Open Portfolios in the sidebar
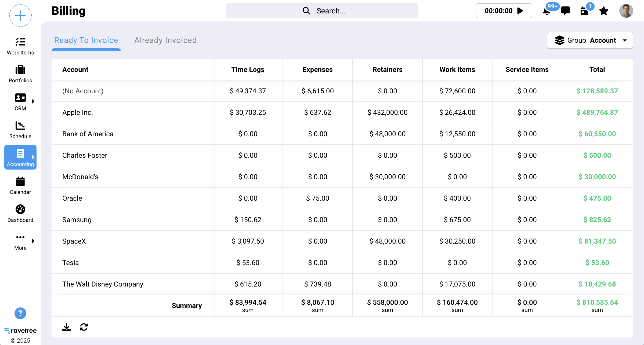The height and width of the screenshot is (345, 644). point(20,74)
